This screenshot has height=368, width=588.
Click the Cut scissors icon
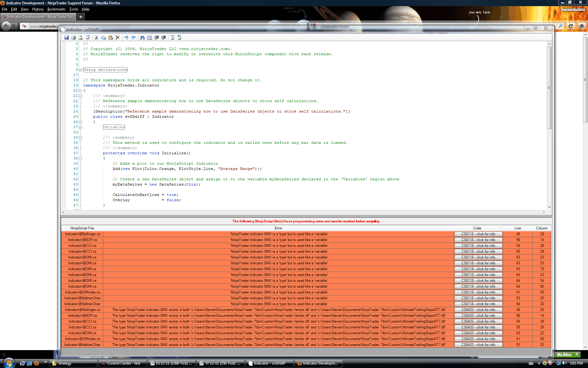click(96, 37)
